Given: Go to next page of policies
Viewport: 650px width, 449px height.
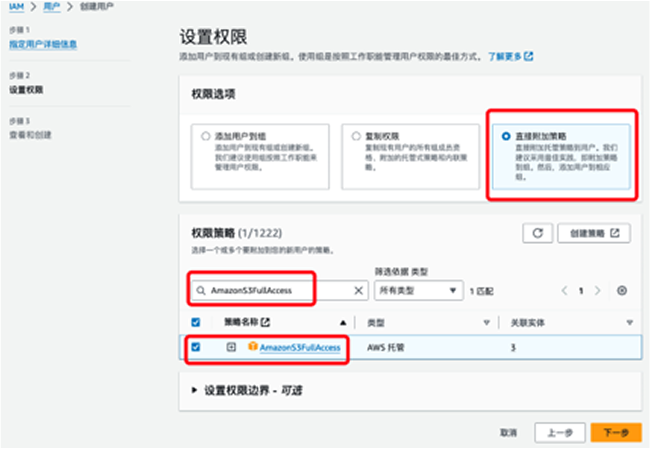Looking at the screenshot, I should pos(598,290).
